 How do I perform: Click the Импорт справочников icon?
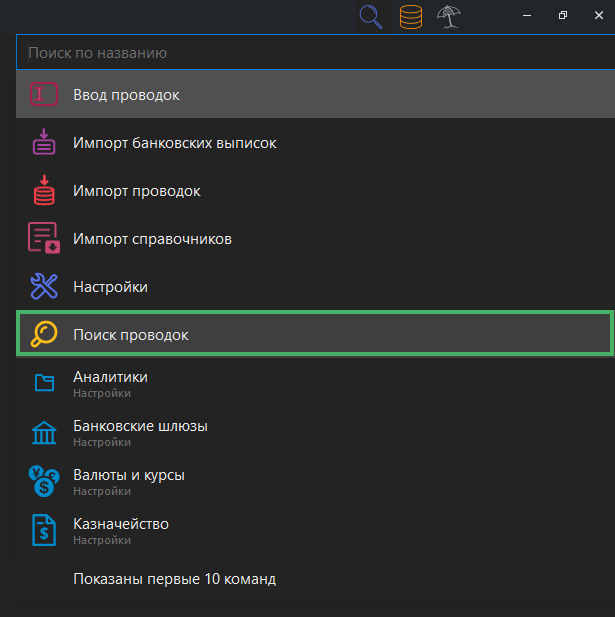tap(43, 239)
